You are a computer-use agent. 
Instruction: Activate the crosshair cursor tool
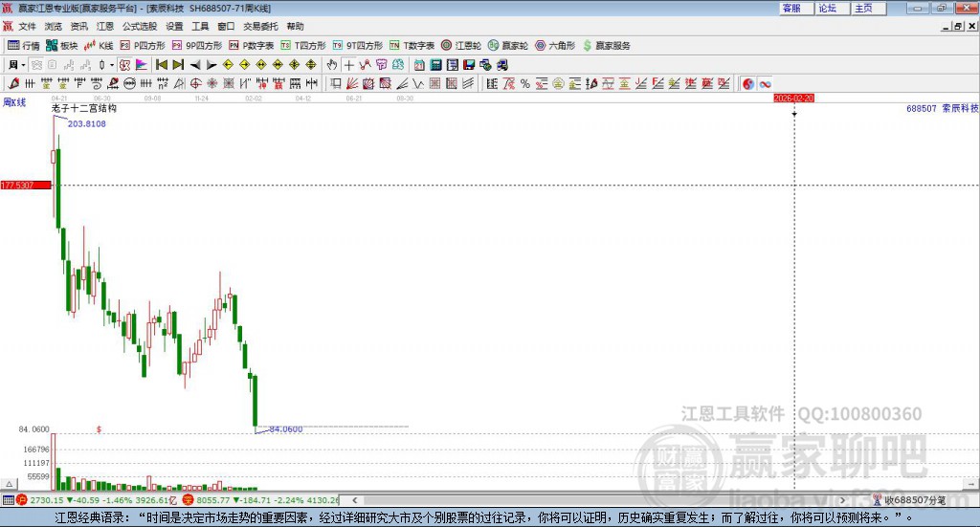348,65
